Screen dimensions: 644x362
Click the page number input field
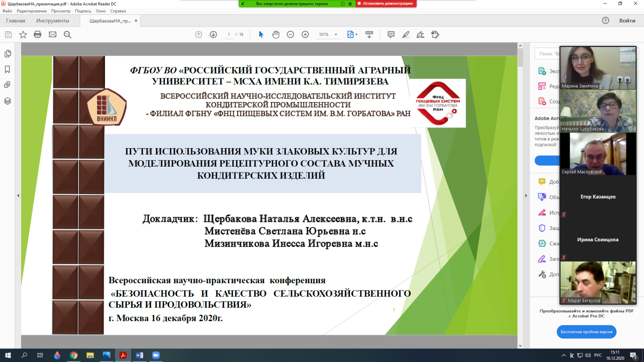(229, 35)
